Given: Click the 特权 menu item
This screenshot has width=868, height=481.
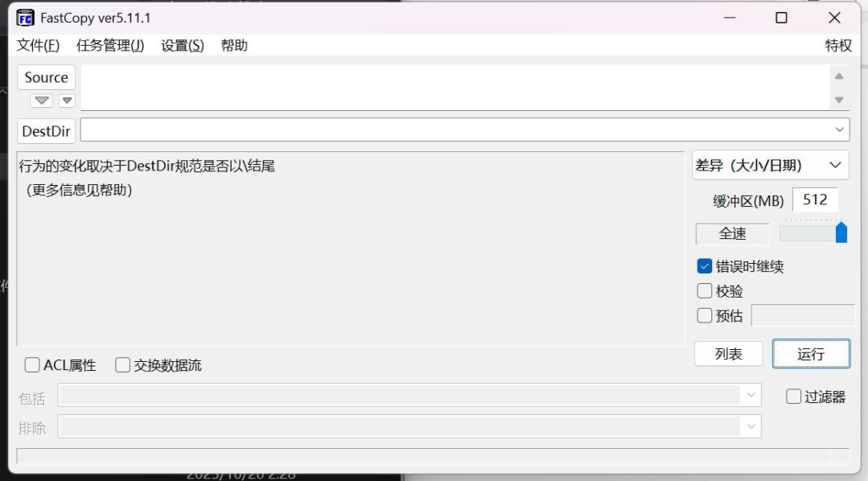Looking at the screenshot, I should tap(838, 45).
